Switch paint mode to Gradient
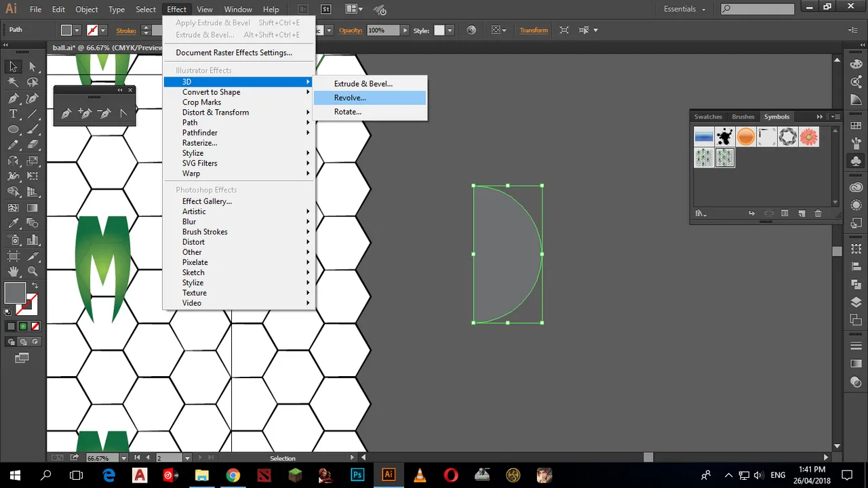Image resolution: width=868 pixels, height=488 pixels. coord(23,327)
